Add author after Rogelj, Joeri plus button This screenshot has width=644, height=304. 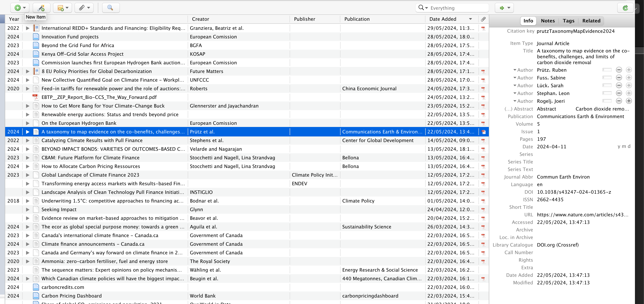(x=629, y=101)
